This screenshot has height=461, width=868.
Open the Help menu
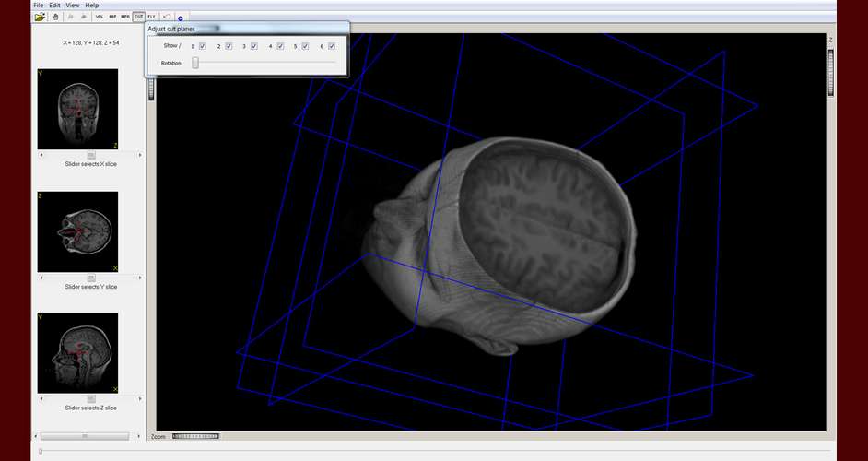[92, 5]
